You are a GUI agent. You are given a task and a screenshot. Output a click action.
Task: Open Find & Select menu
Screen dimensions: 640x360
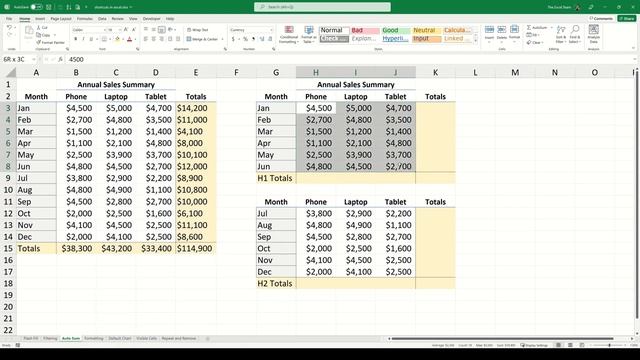pos(575,34)
